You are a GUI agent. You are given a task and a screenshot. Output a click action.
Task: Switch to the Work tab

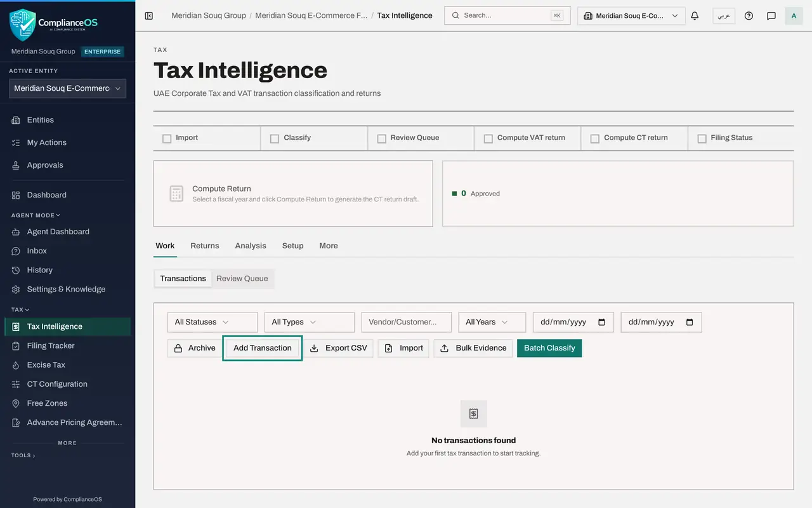165,246
